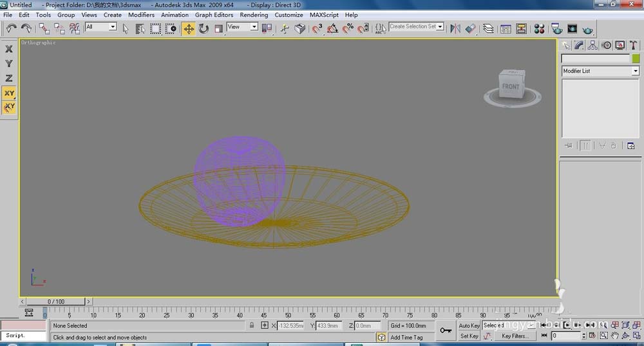Open Select by Name dialog icon
644x346 pixels.
[x=140, y=28]
